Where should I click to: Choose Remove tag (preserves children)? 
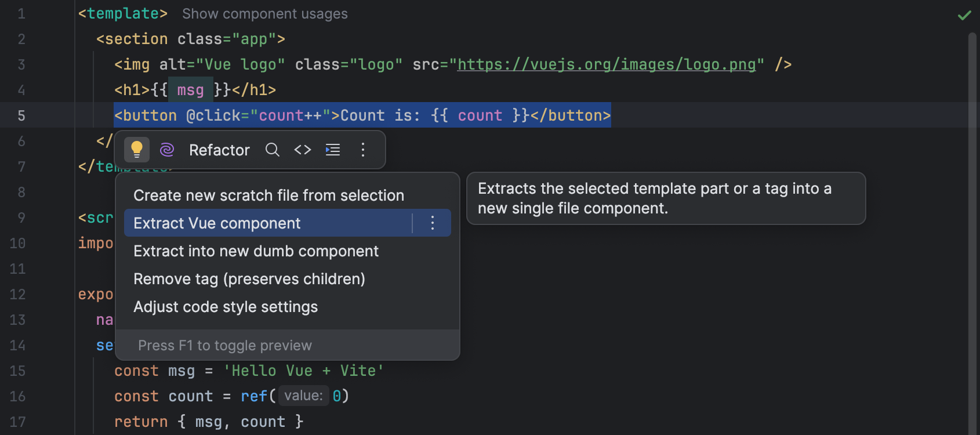[249, 278]
